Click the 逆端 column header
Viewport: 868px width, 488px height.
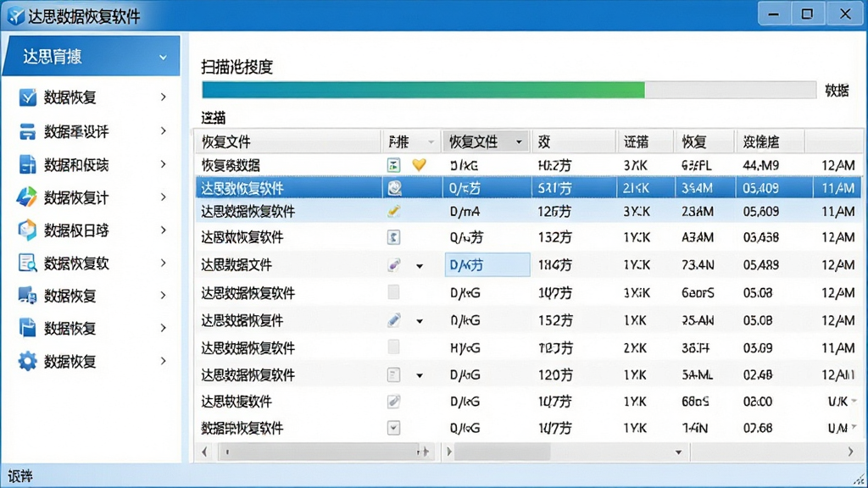pos(645,141)
